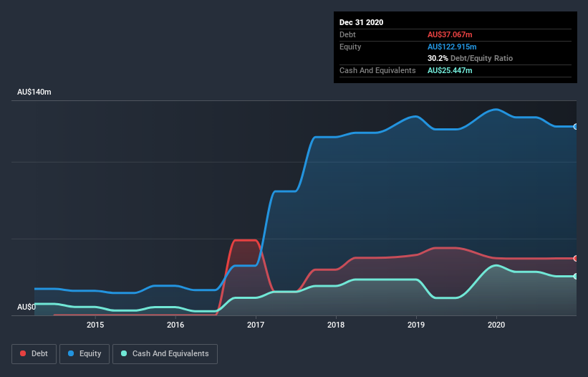Select the 2016 axis label
Viewport: 588px width, 377px height.
coord(175,325)
